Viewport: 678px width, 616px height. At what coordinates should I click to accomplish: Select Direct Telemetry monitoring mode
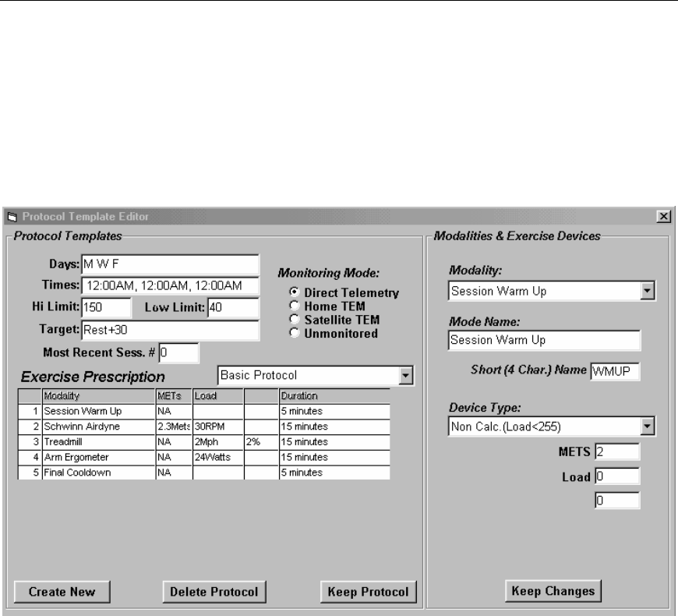[295, 292]
